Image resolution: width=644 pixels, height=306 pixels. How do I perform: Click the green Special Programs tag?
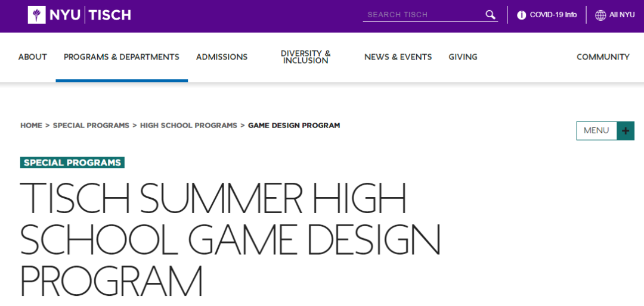[72, 163]
